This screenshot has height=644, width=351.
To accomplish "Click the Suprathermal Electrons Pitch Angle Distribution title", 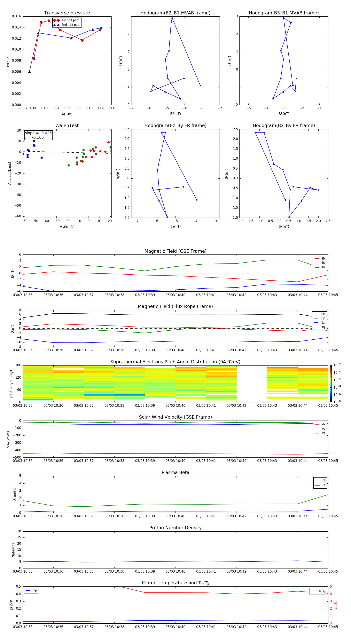I will (x=175, y=362).
